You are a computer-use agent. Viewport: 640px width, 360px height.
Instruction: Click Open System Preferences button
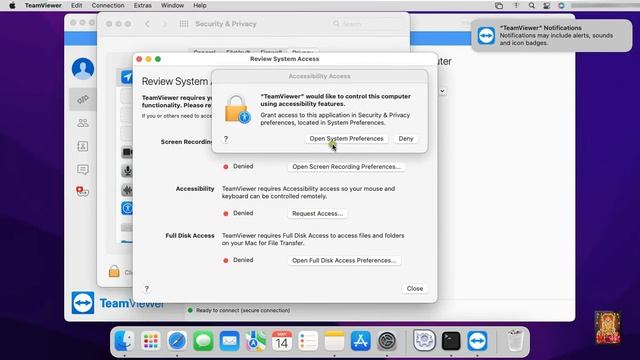pyautogui.click(x=346, y=139)
